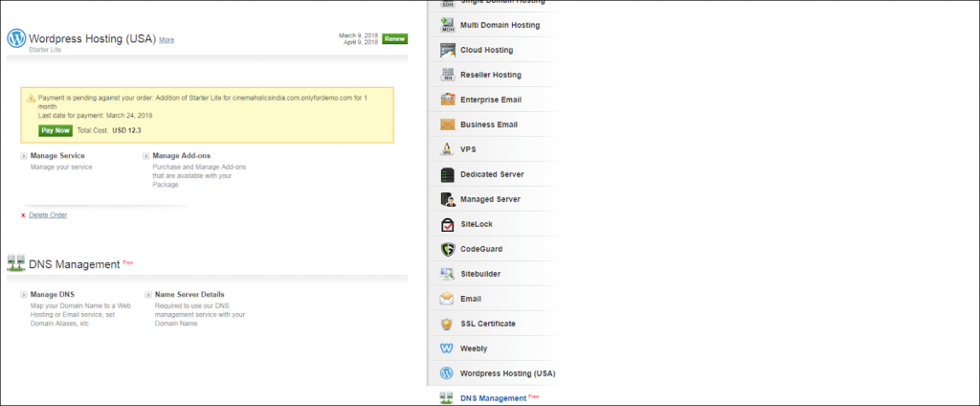Select Managed Server from the list
This screenshot has height=406, width=980.
(493, 199)
